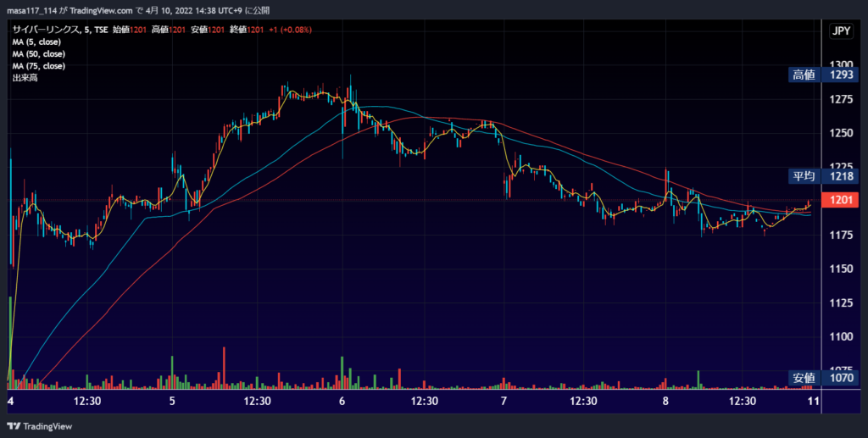
Task: Click the 1150 price axis value
Action: 841,269
